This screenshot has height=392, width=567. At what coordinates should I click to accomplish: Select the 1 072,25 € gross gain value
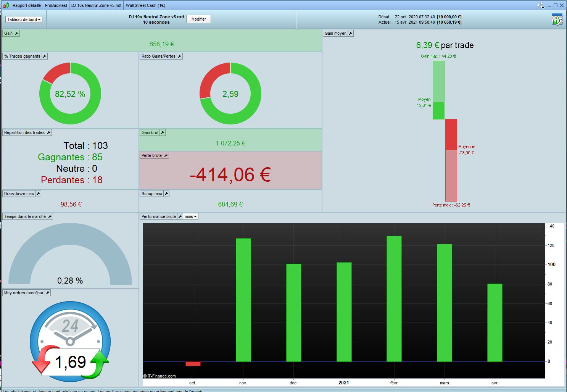tap(230, 144)
